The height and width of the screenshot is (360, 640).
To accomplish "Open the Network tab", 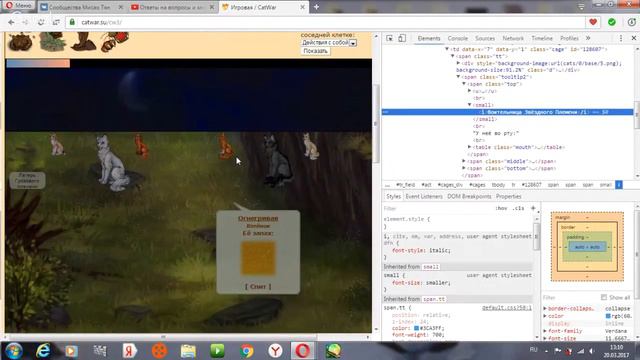I will (x=513, y=38).
